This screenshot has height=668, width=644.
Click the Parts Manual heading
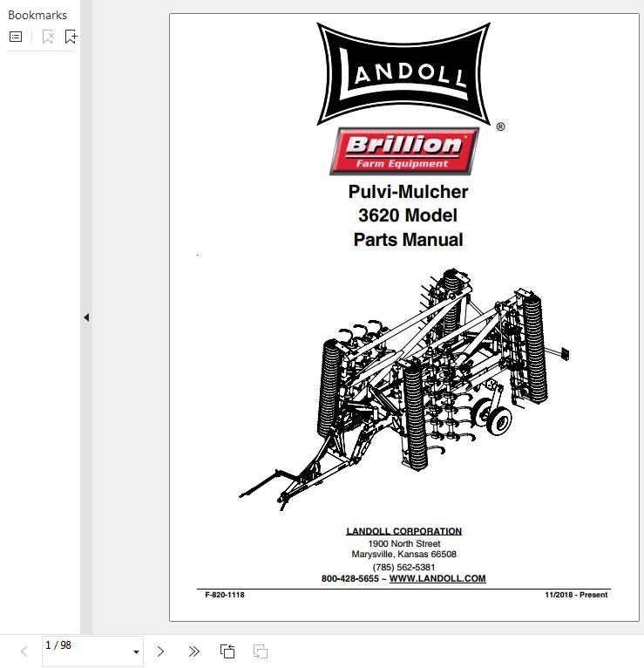[408, 240]
